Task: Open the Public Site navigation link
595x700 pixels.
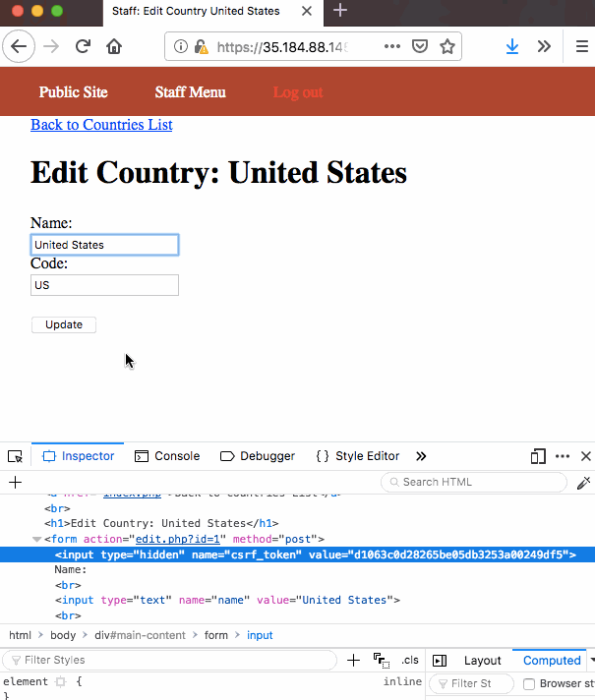Action: (73, 92)
